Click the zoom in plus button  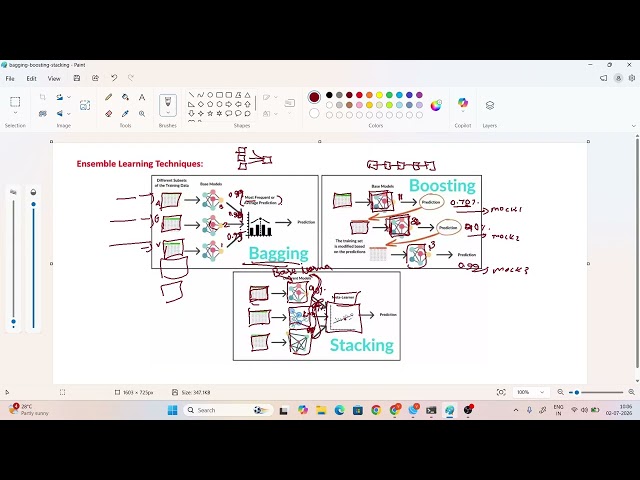click(x=631, y=392)
